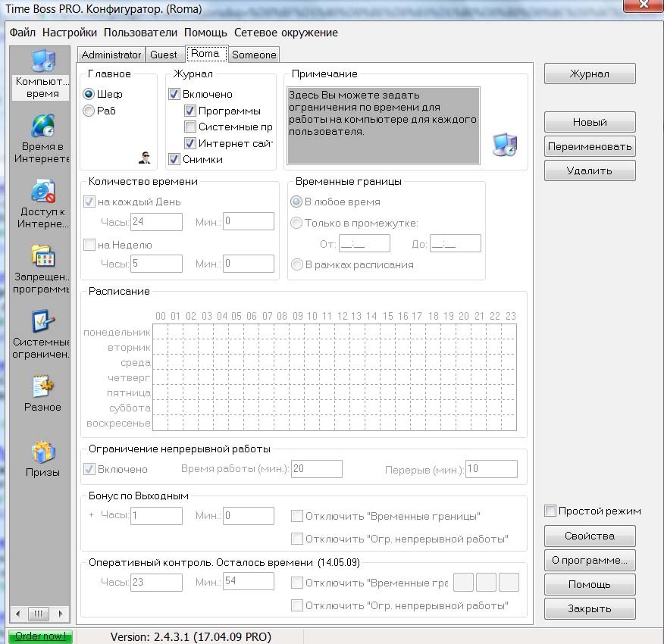664x644 pixels.
Task: Select the В любое время radio button
Action: pos(296,202)
